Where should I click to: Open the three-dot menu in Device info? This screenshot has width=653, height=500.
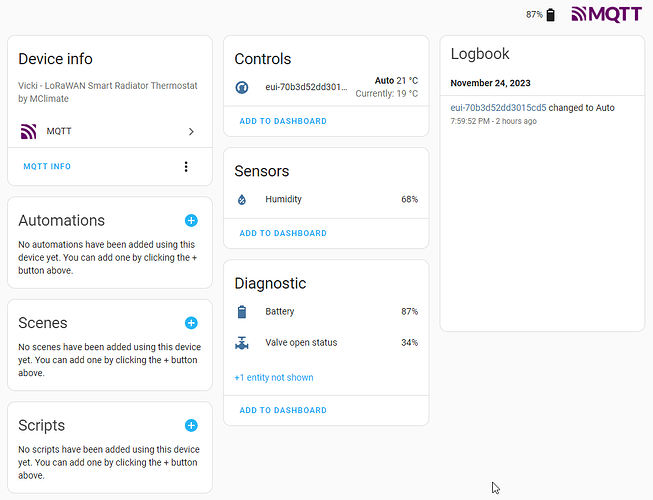(186, 167)
